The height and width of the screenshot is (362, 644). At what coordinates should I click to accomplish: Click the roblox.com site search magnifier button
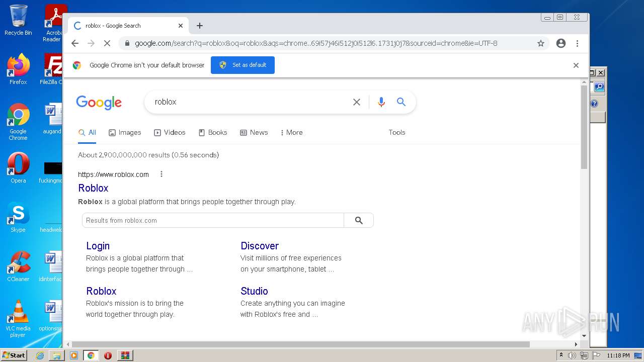359,220
